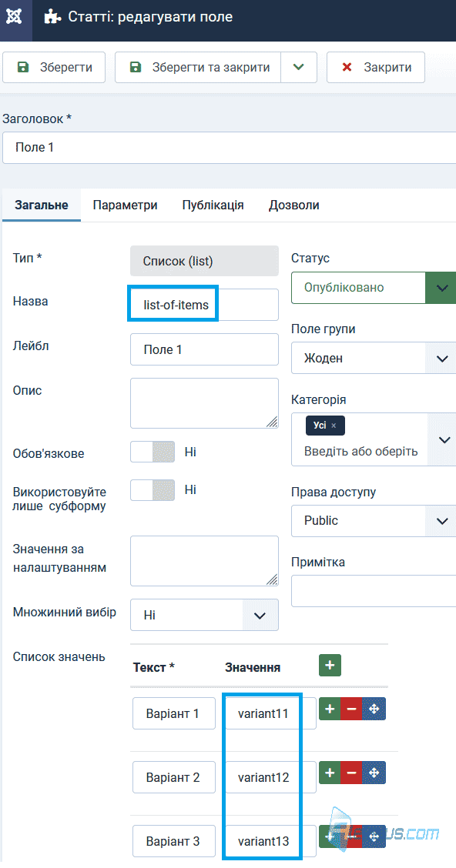Click the Примітка input field

click(374, 591)
